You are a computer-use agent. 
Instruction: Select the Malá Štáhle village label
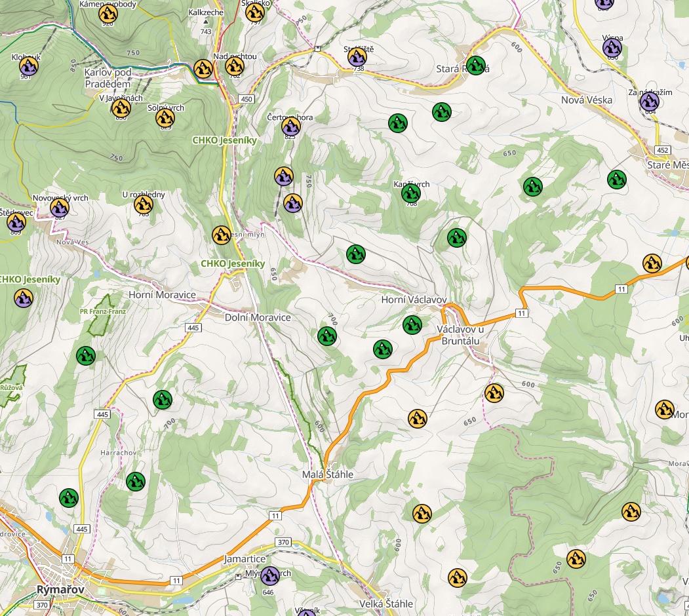(328, 474)
